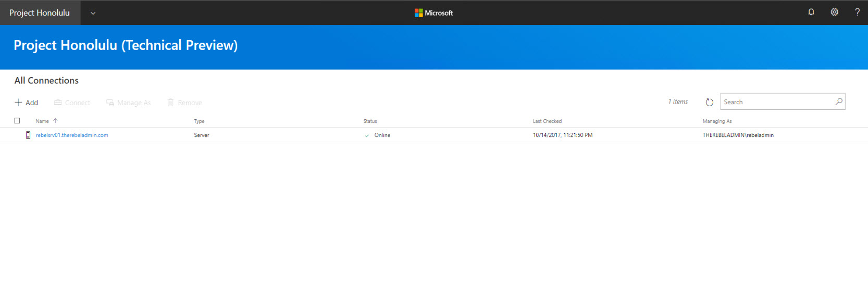Sort by Type column header
This screenshot has height=289, width=868.
tap(199, 121)
